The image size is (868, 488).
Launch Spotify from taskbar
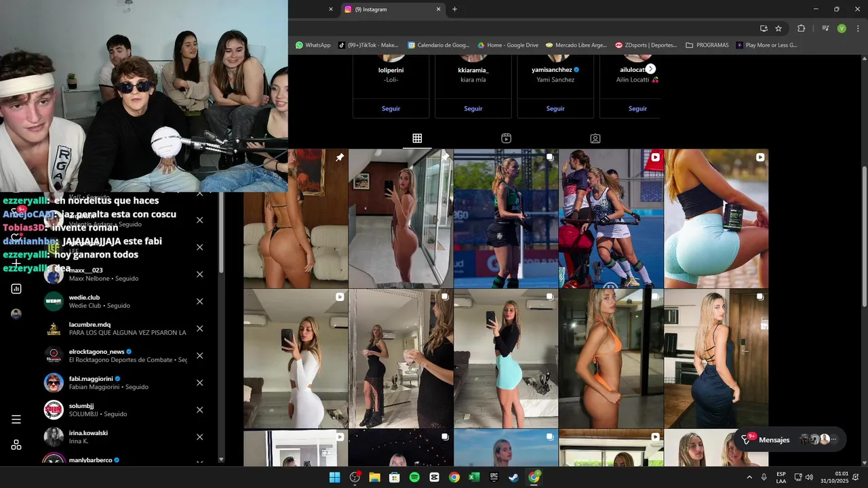[414, 477]
